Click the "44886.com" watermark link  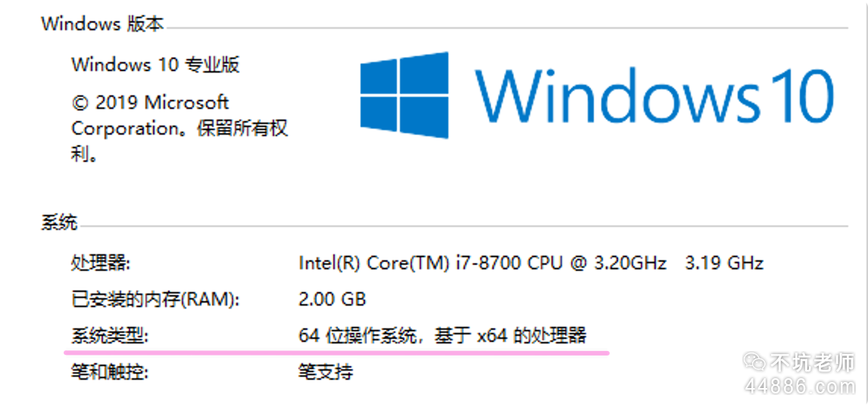[x=800, y=387]
